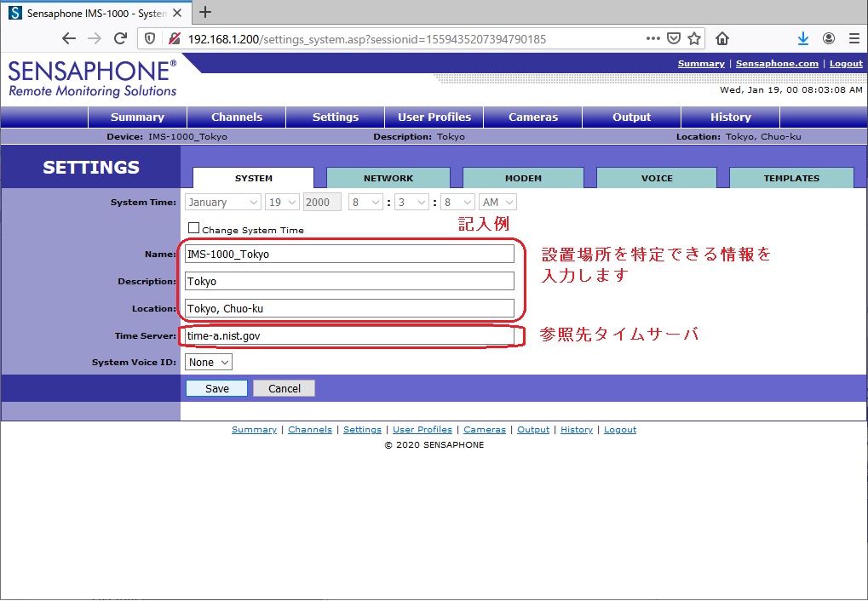Open the Cameras item in main navigation bar
The image size is (868, 601).
(533, 117)
